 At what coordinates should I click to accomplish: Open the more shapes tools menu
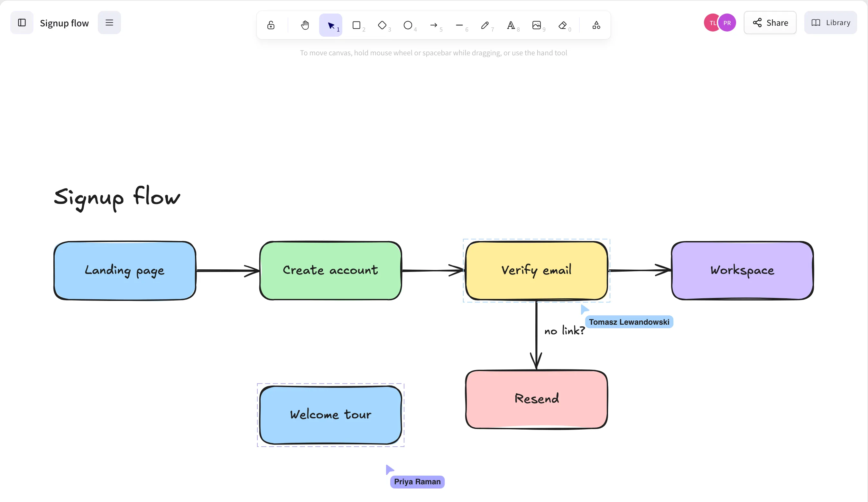(596, 25)
